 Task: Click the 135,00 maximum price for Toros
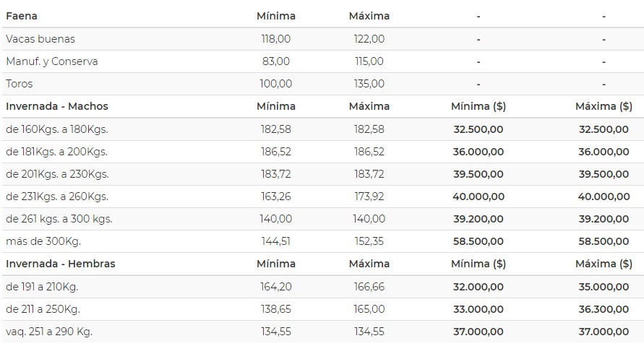(x=369, y=84)
